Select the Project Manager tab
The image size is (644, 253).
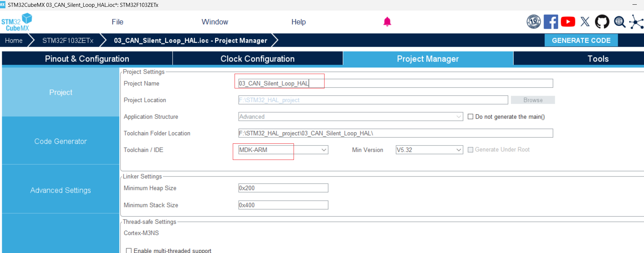click(428, 59)
